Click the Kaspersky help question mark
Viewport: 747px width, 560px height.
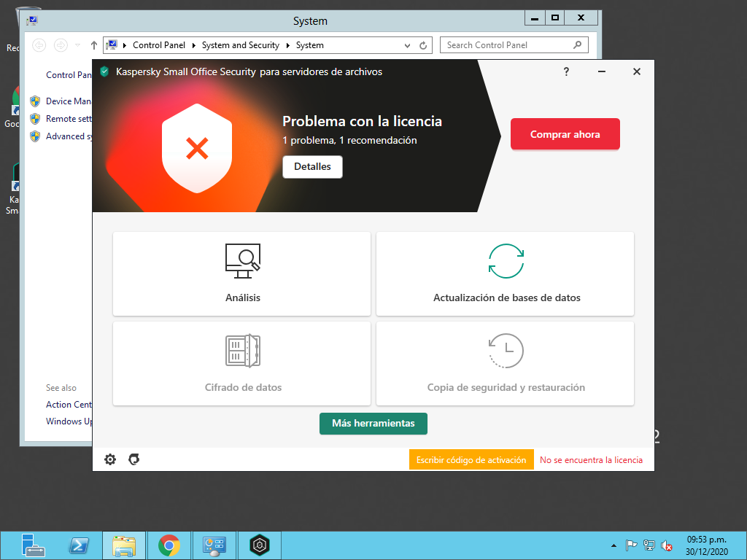coord(566,71)
